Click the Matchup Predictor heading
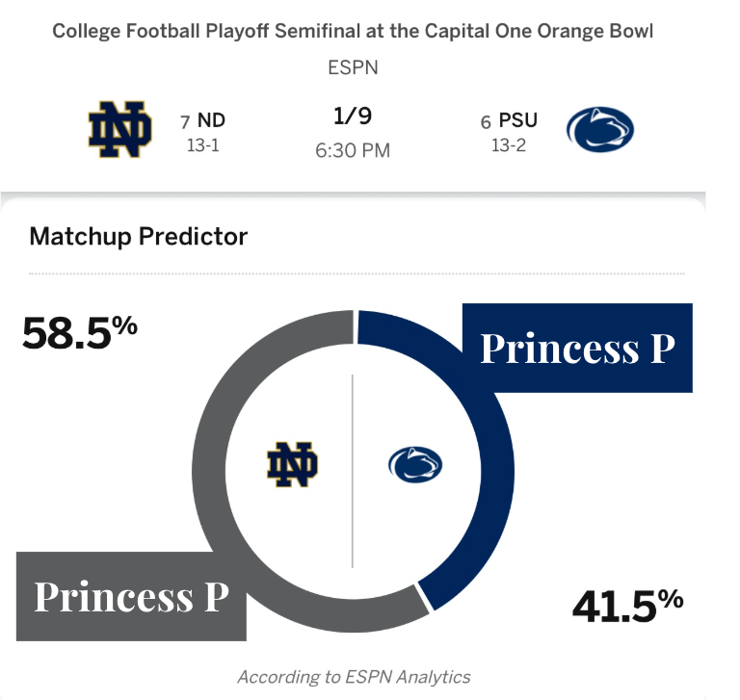740x700 pixels. (x=139, y=236)
